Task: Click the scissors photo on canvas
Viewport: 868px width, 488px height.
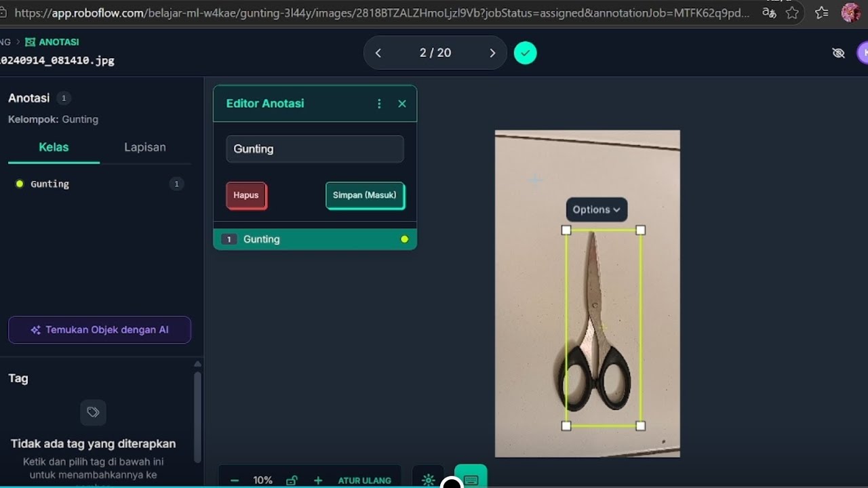Action: [587, 293]
